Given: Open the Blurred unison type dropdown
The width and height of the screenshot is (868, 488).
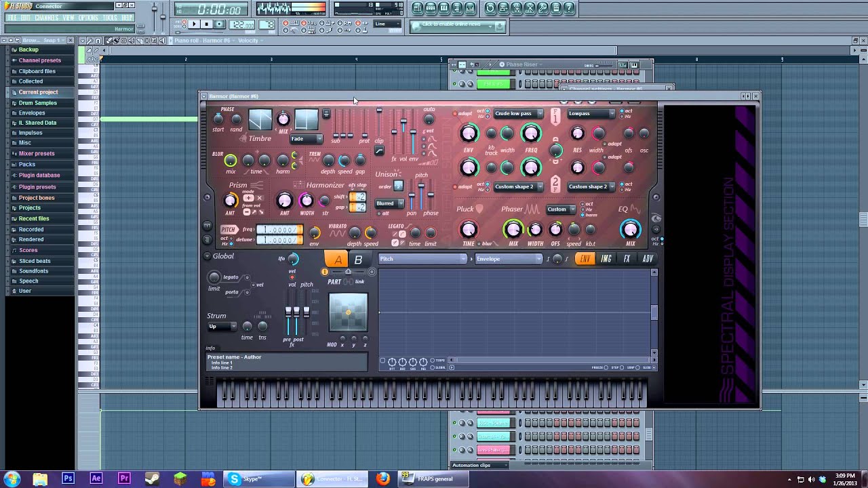Looking at the screenshot, I should (x=389, y=203).
